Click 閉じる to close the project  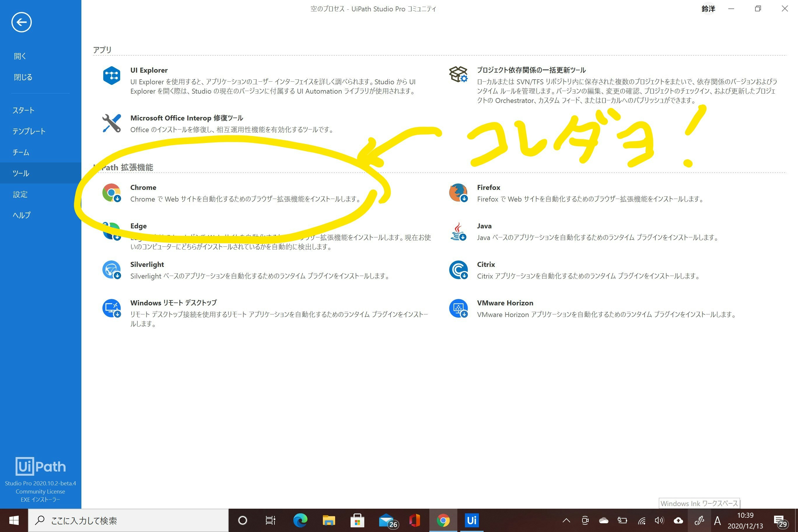pos(22,77)
